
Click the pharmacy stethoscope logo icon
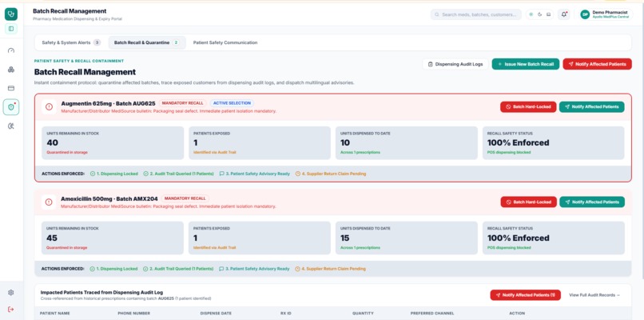point(11,14)
